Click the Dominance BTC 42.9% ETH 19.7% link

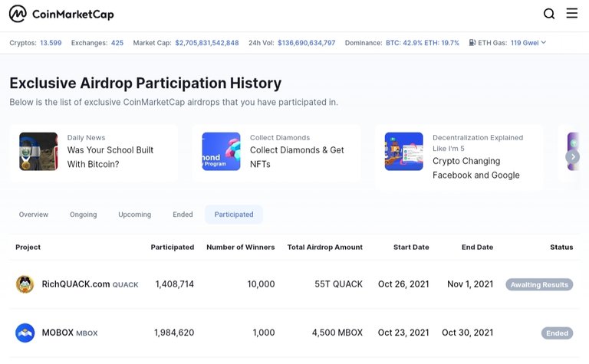click(x=423, y=43)
